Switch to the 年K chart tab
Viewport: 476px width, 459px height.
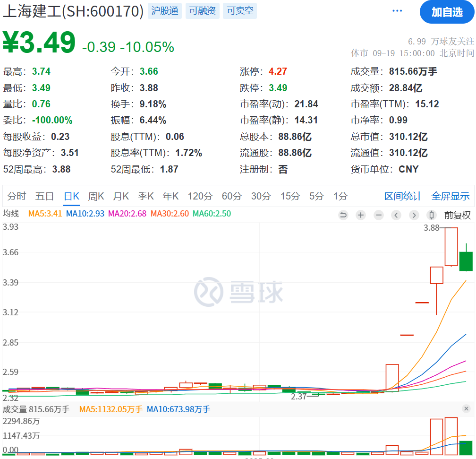[170, 196]
